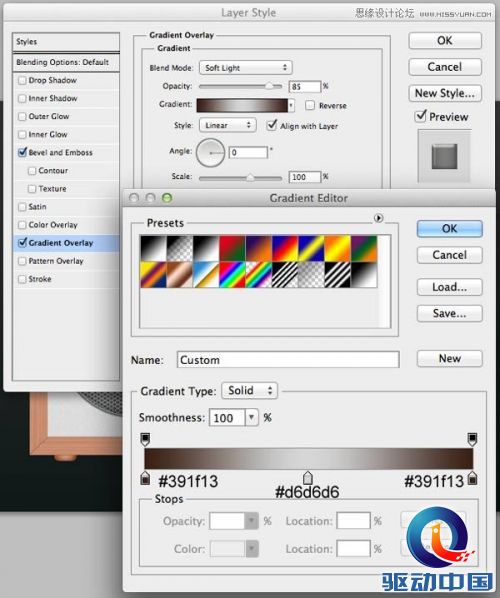Select Styles in Layer Style list
500x598 pixels.
coord(66,42)
